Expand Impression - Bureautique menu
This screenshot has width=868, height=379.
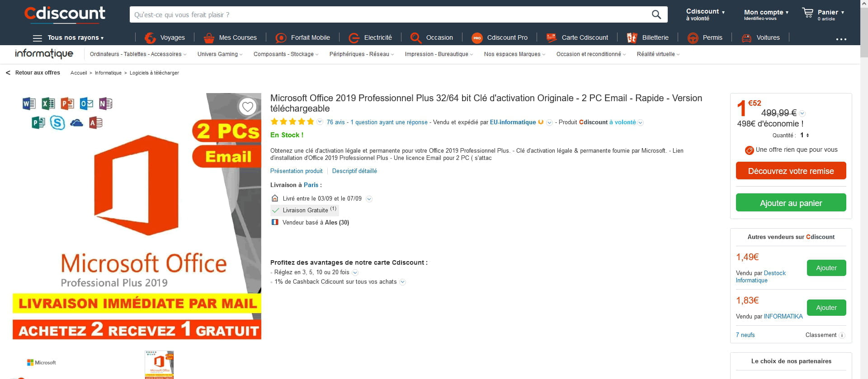pyautogui.click(x=439, y=54)
